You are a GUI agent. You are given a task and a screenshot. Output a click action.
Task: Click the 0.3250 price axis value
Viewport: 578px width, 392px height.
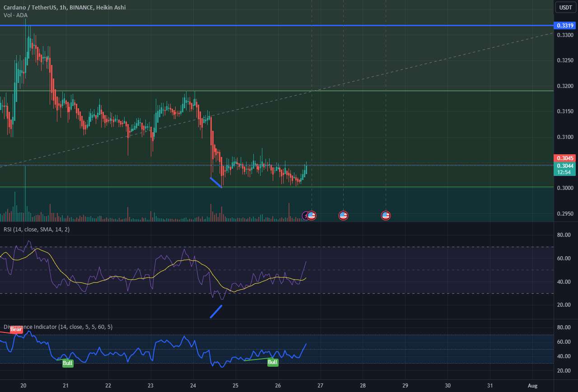point(565,60)
